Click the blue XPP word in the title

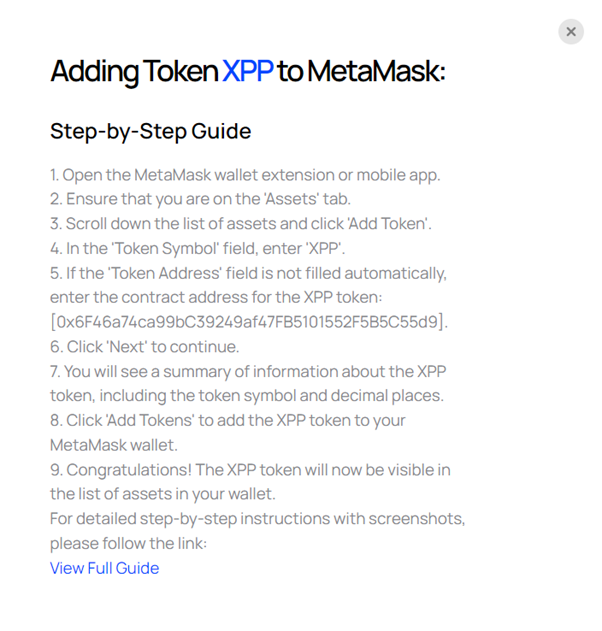(247, 71)
